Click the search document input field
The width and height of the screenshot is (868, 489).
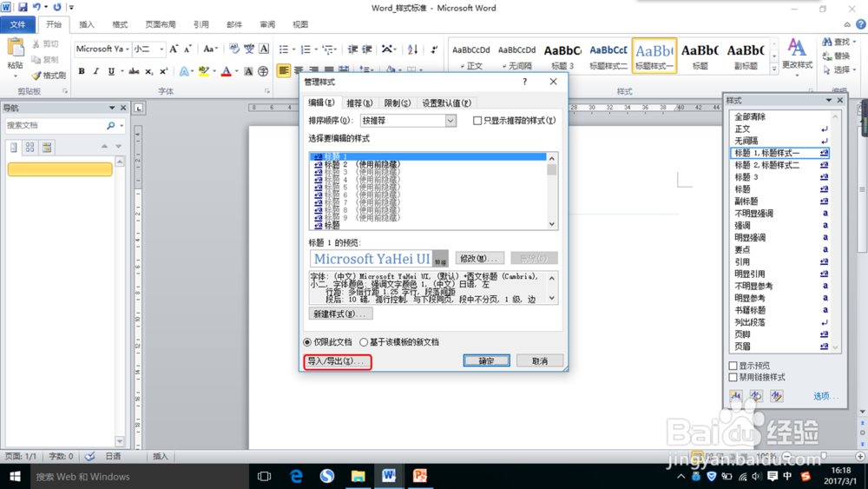point(56,126)
